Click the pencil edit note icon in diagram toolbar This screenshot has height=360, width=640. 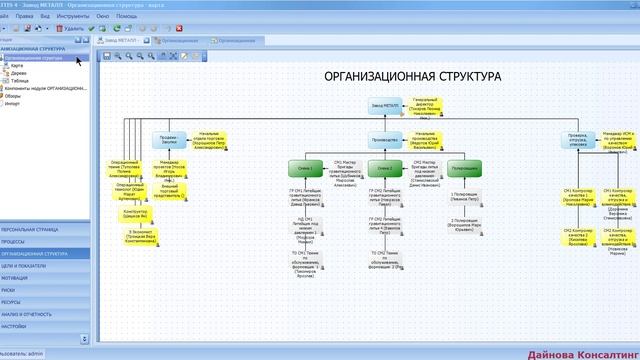184,56
